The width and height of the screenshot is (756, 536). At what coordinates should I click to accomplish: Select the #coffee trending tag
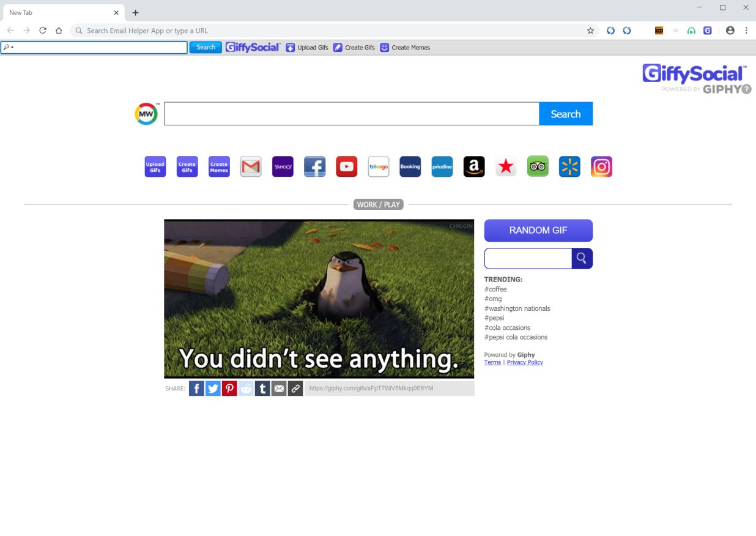coord(495,289)
